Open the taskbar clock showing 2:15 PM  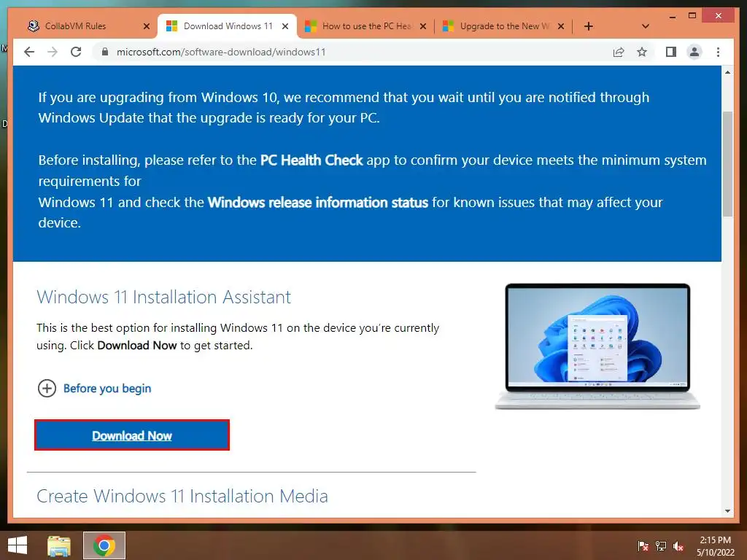[716, 546]
